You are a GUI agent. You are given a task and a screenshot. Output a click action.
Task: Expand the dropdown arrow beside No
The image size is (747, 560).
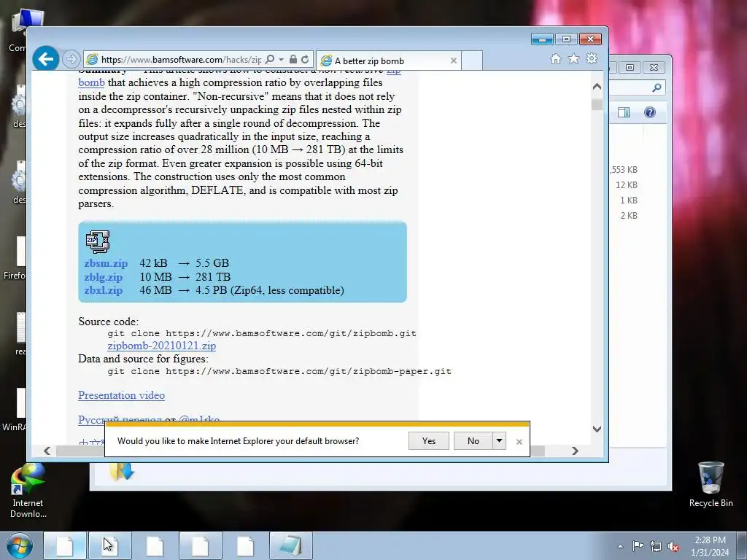click(499, 441)
